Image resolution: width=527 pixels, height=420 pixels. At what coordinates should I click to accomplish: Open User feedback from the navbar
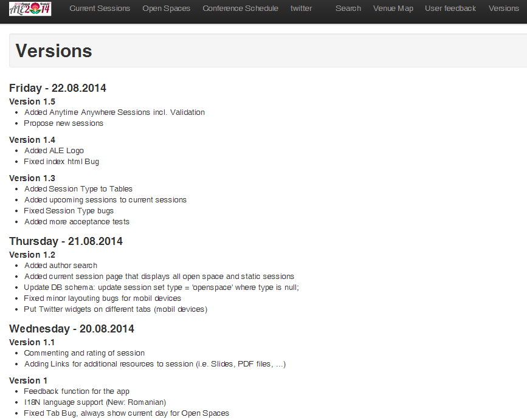pyautogui.click(x=450, y=9)
